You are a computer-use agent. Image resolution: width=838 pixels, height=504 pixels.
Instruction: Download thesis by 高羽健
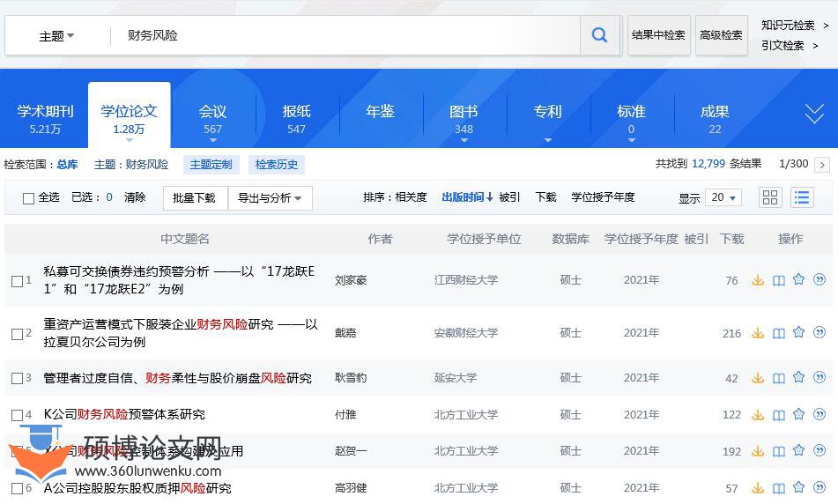758,487
